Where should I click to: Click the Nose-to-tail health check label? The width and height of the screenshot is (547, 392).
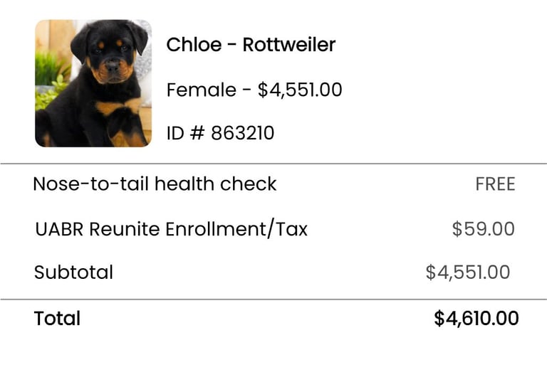[155, 184]
